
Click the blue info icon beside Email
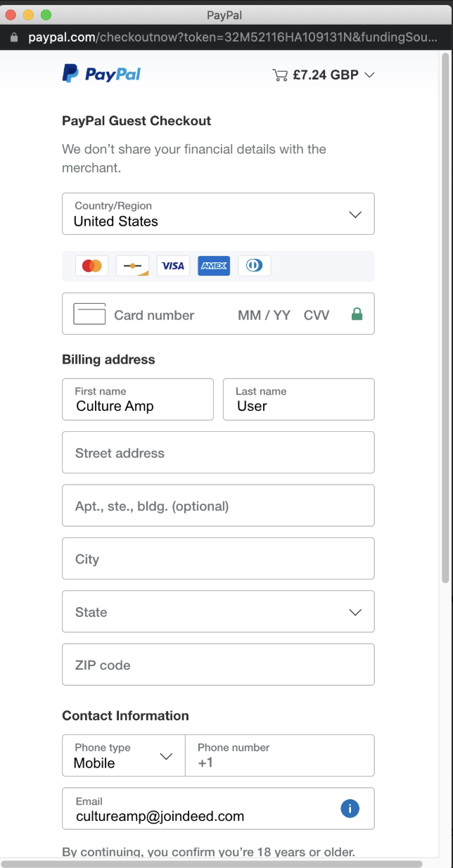pyautogui.click(x=350, y=808)
